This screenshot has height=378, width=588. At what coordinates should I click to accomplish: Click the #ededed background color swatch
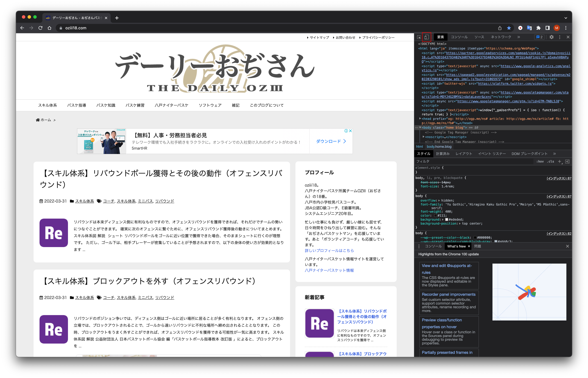447,219
